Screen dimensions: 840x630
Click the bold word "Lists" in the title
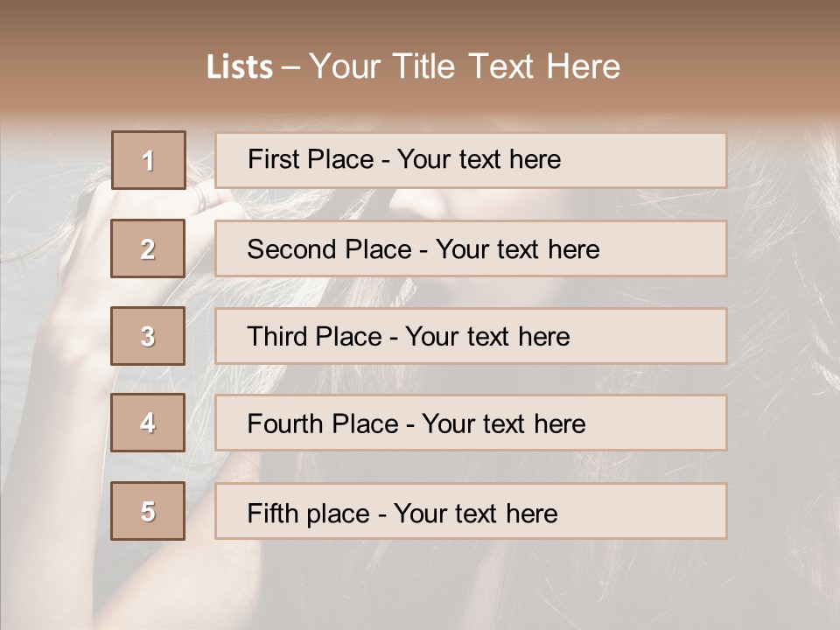(x=240, y=67)
